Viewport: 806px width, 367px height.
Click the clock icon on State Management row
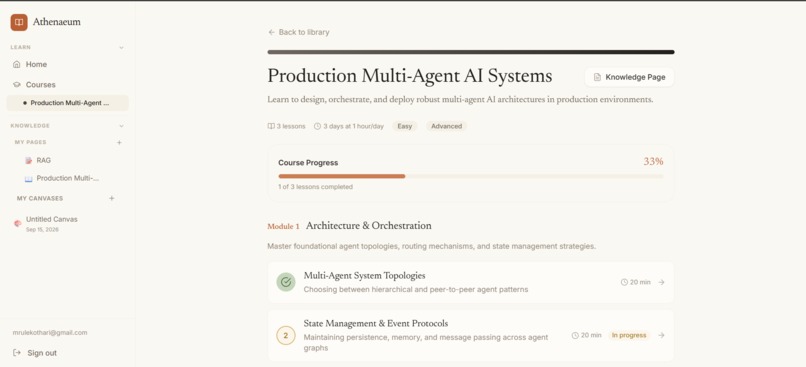pyautogui.click(x=575, y=335)
